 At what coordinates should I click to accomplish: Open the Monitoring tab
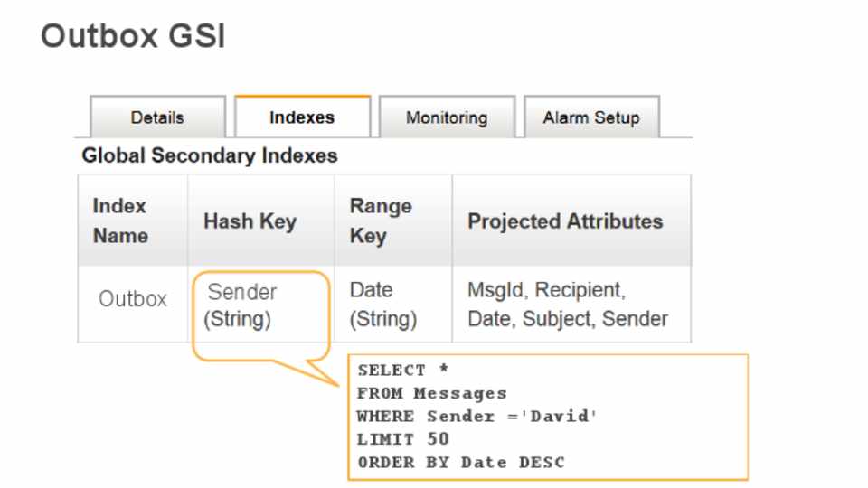pyautogui.click(x=447, y=117)
